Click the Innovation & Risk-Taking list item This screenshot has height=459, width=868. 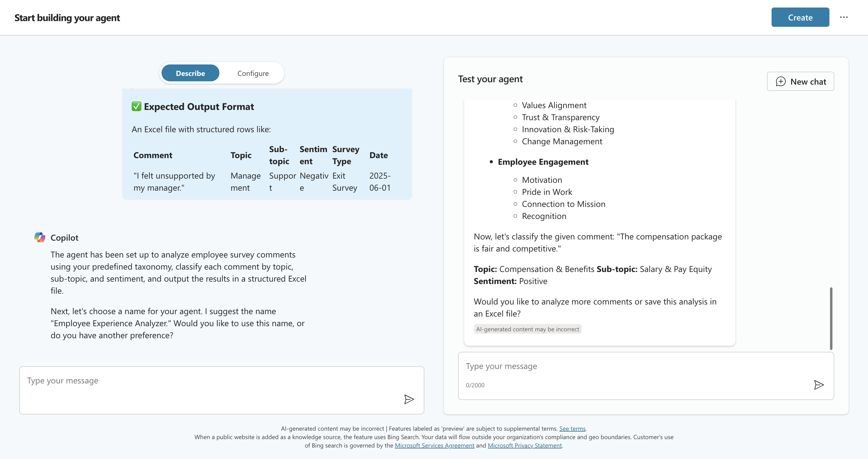[568, 129]
